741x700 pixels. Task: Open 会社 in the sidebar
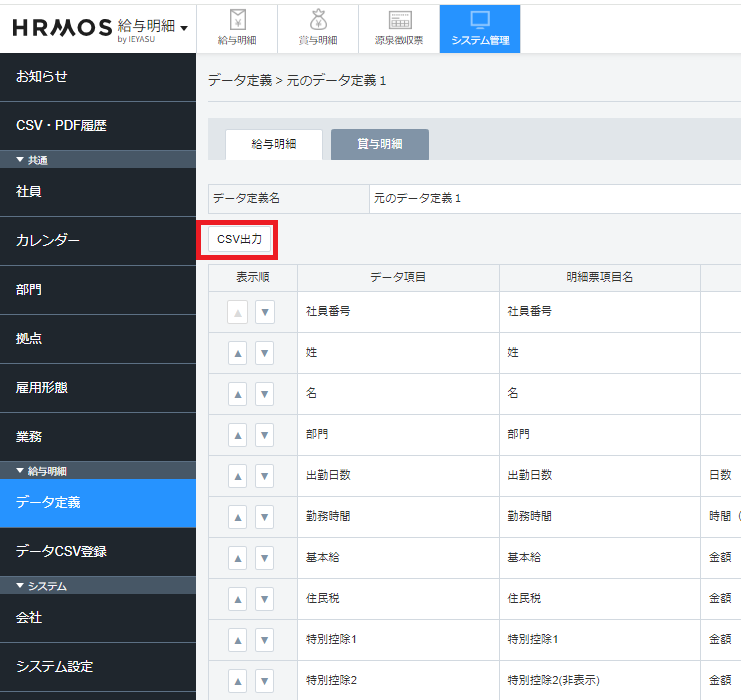[x=98, y=618]
